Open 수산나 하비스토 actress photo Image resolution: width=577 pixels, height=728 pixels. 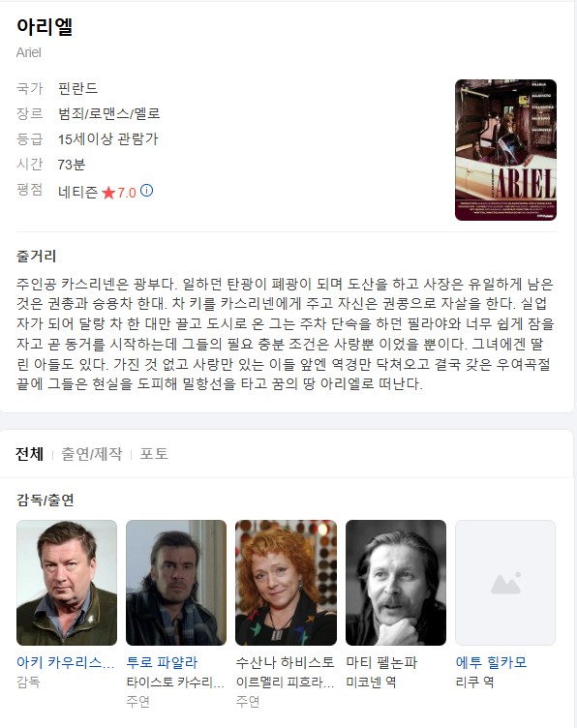pyautogui.click(x=286, y=583)
